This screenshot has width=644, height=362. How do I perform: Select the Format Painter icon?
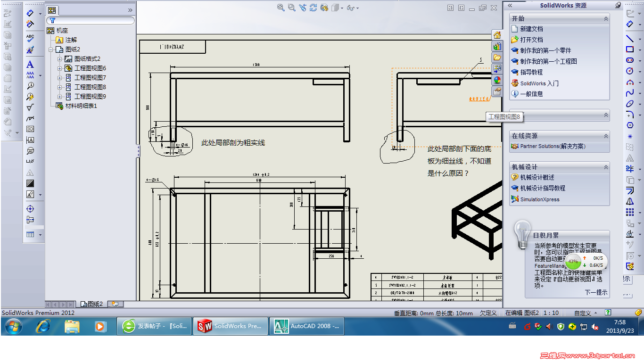pos(30,49)
